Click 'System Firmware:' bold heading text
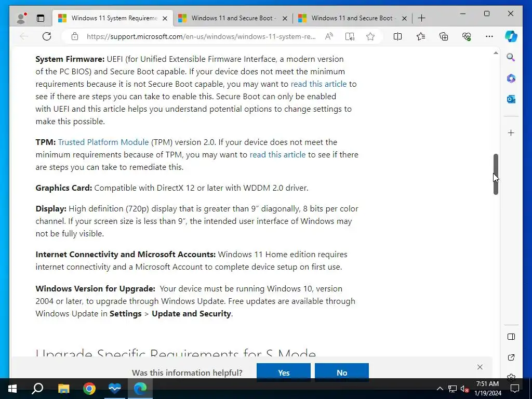The height and width of the screenshot is (399, 532). (x=70, y=59)
